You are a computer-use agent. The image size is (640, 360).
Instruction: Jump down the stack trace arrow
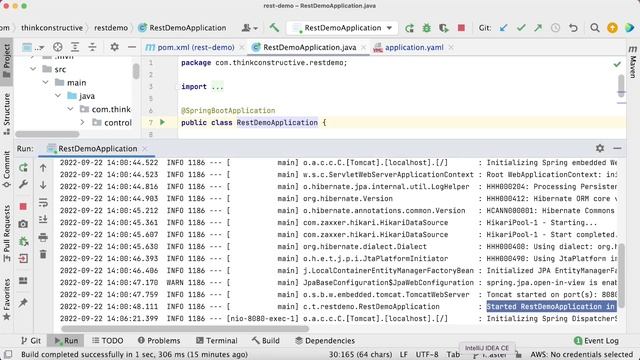[43, 185]
